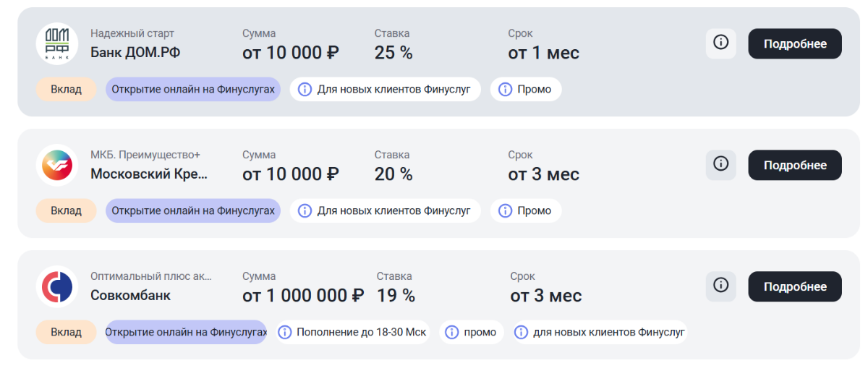Image resolution: width=868 pixels, height=371 pixels.
Task: Click Для новых клиентов tag in ДОМ.РФ card
Action: coord(385,90)
